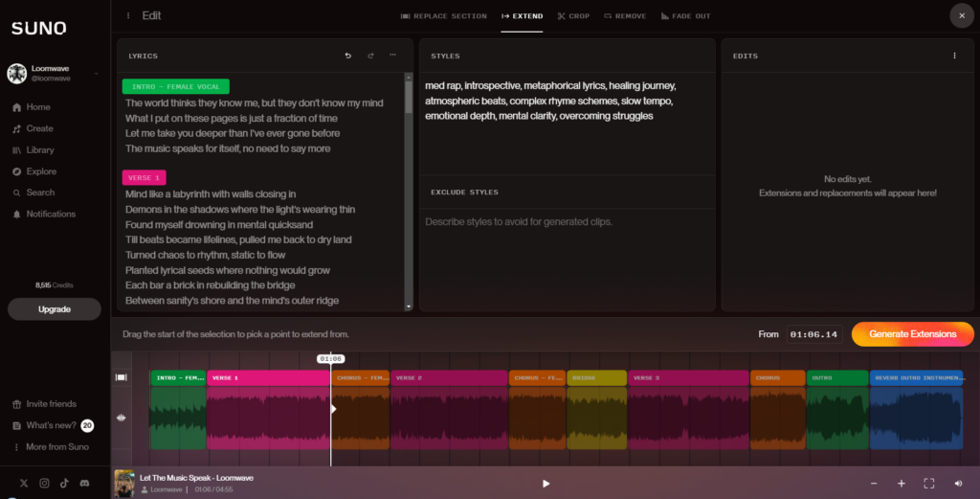Fit timeline to full view icon
This screenshot has height=499, width=980.
pos(928,484)
